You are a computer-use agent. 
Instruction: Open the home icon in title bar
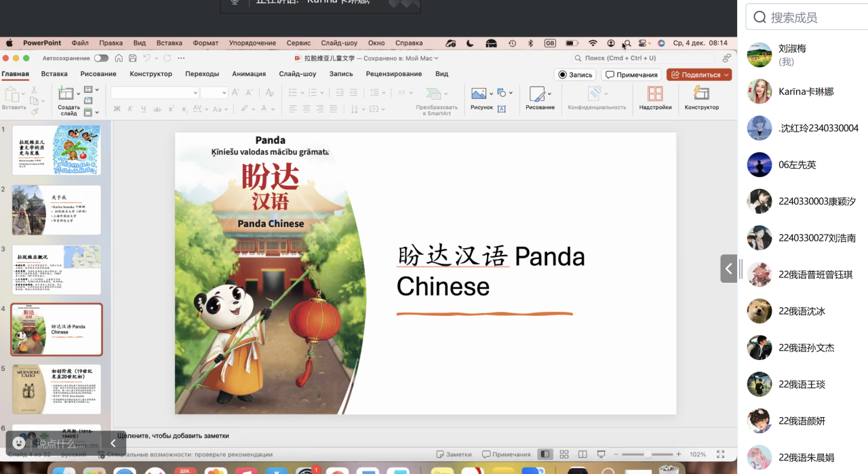[119, 58]
